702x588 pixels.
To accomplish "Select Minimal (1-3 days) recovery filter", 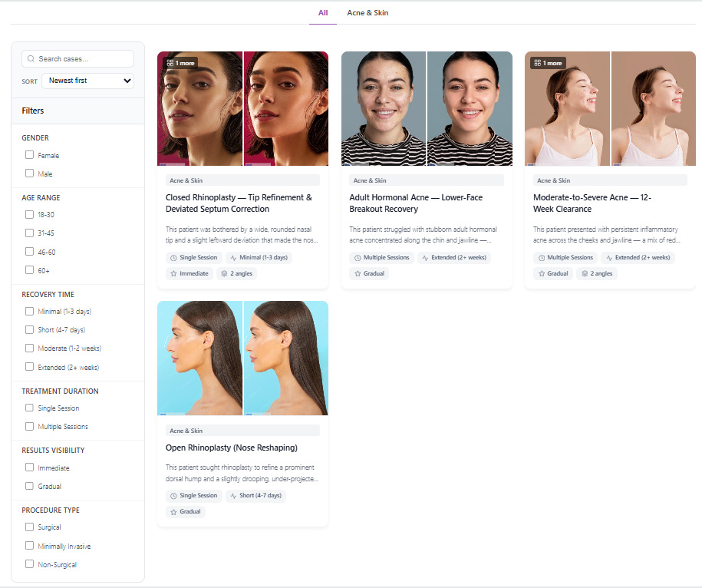I will tap(30, 311).
